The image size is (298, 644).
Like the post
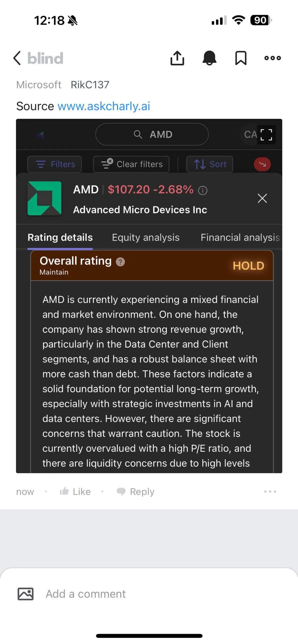pos(75,492)
